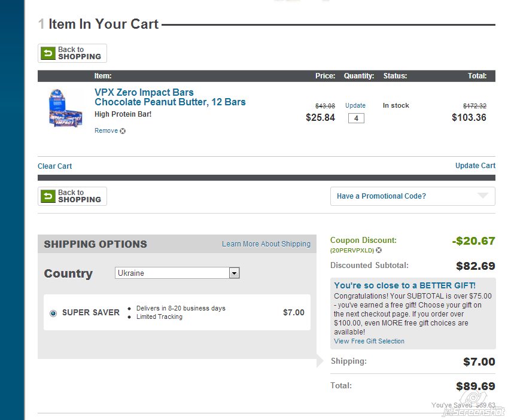The width and height of the screenshot is (508, 420).
Task: Click the top Back to Shopping button
Action: click(72, 53)
